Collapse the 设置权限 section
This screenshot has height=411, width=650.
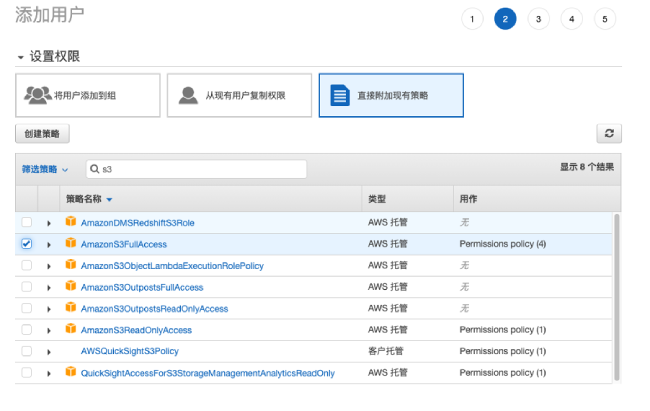pyautogui.click(x=20, y=57)
